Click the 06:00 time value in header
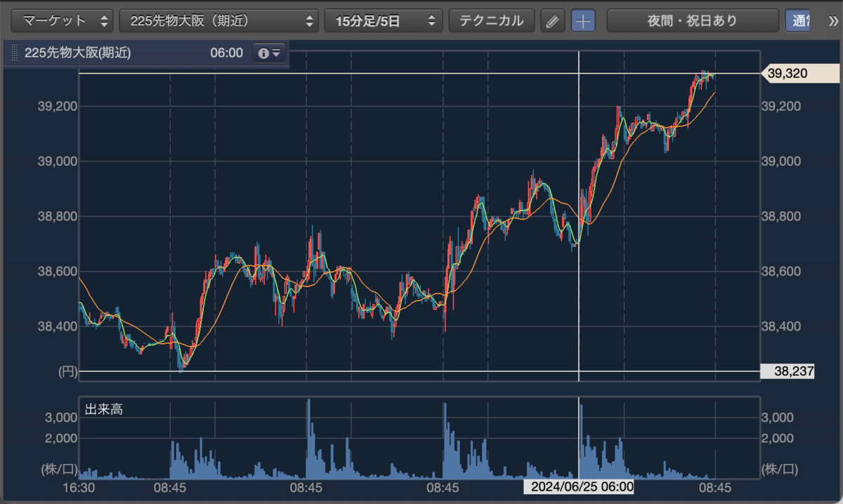Screen dimensions: 843x504 click(226, 53)
